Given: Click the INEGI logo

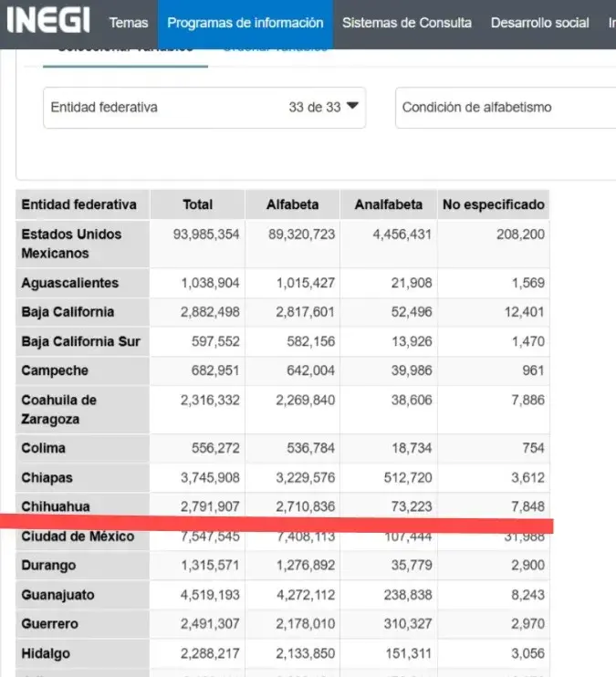Looking at the screenshot, I should pos(47,20).
